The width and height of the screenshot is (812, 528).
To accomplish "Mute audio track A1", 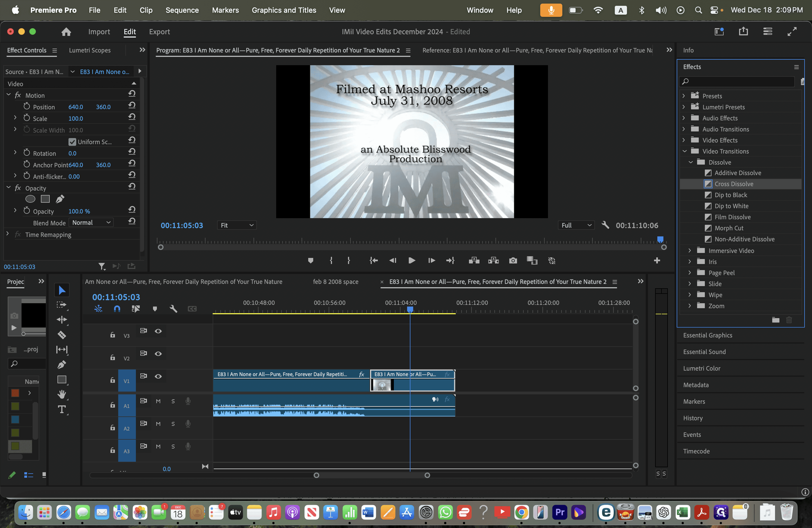I will click(x=158, y=401).
